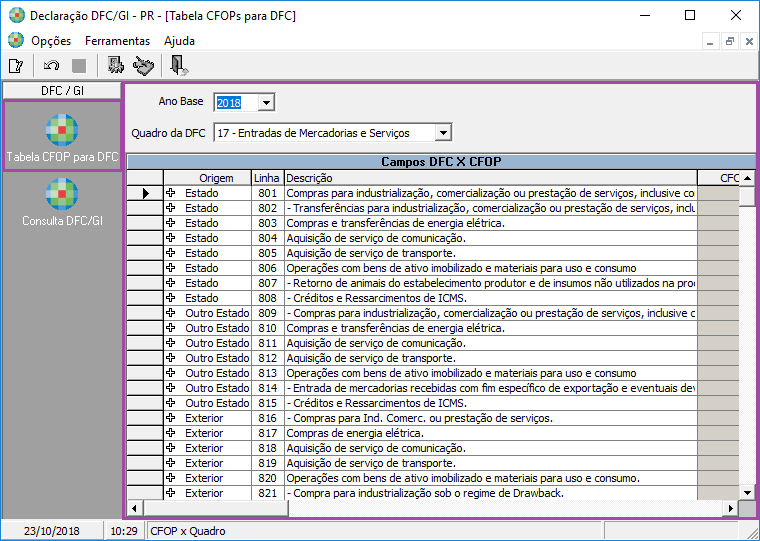Image resolution: width=760 pixels, height=541 pixels.
Task: Click the Origem column header
Action: (207, 178)
